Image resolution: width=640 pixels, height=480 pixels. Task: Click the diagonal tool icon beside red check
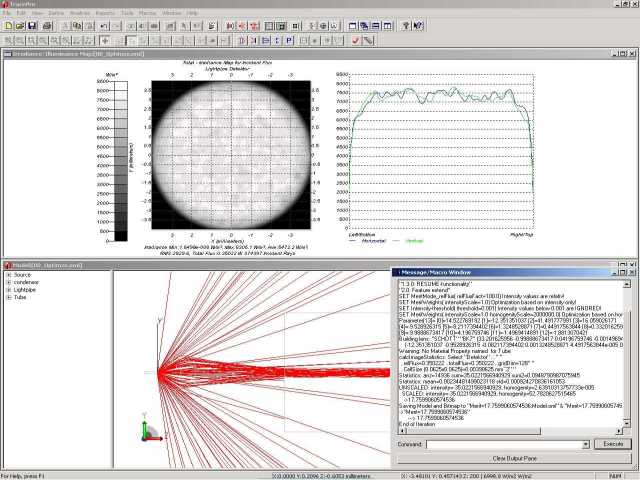tap(368, 40)
